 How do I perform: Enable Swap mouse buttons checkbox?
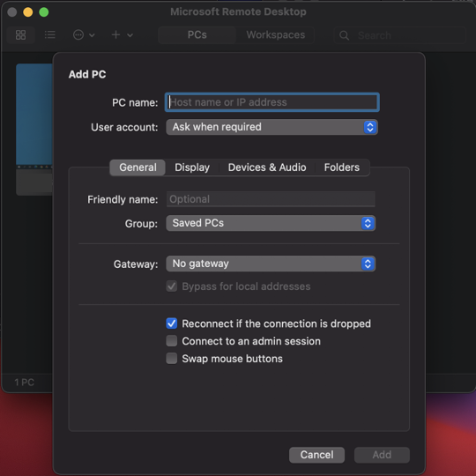pos(172,359)
